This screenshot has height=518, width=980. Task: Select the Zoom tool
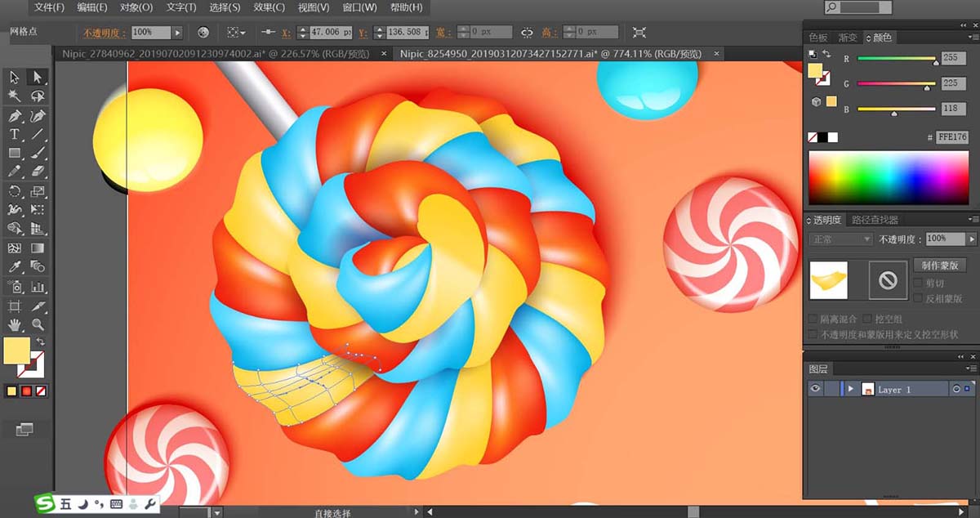point(37,325)
